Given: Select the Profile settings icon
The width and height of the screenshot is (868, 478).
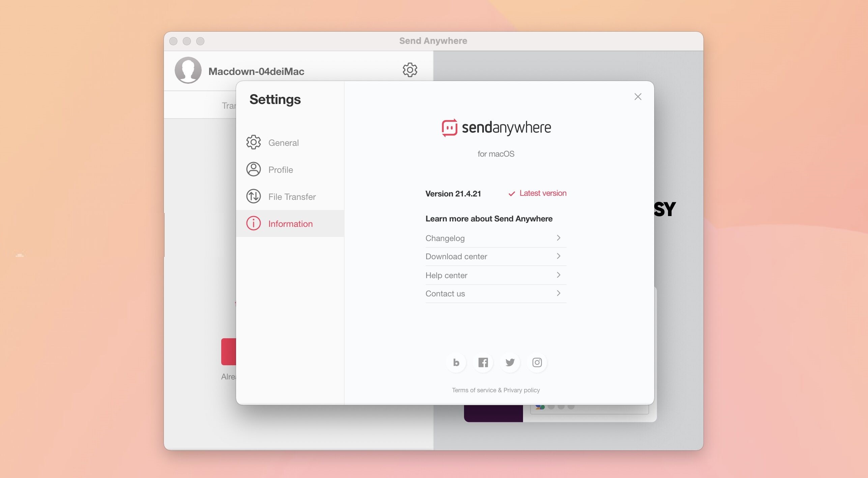Looking at the screenshot, I should (x=253, y=169).
